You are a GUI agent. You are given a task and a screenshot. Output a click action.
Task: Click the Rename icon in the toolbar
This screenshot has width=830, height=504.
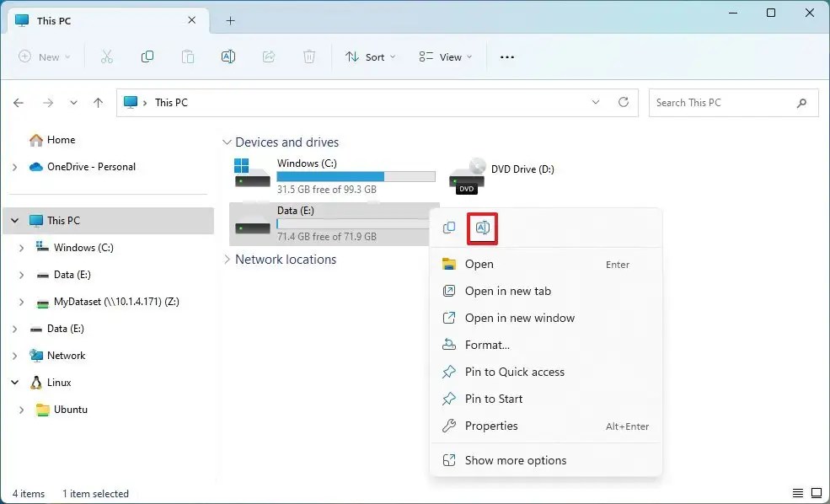coord(228,56)
